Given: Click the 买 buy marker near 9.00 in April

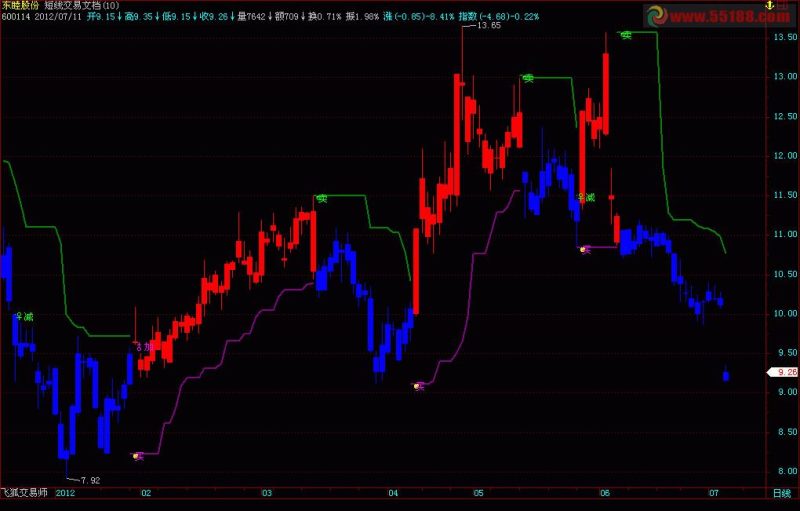Looking at the screenshot, I should point(419,387).
